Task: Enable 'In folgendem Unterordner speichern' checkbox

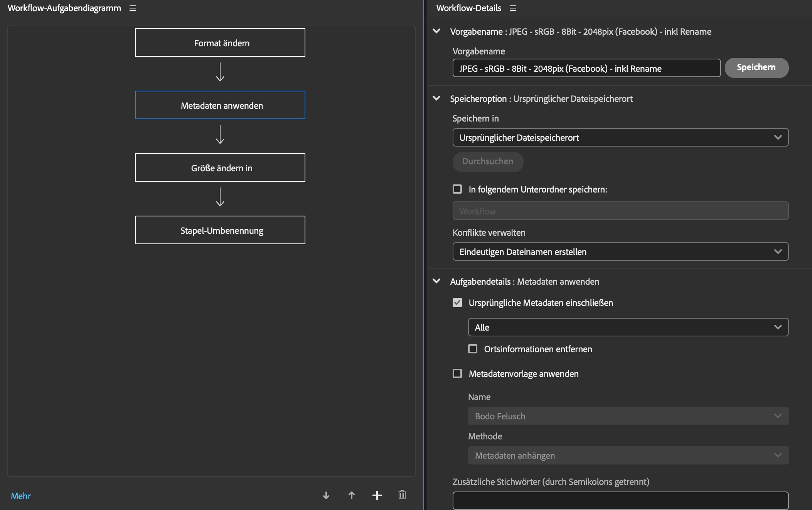Action: pyautogui.click(x=457, y=189)
